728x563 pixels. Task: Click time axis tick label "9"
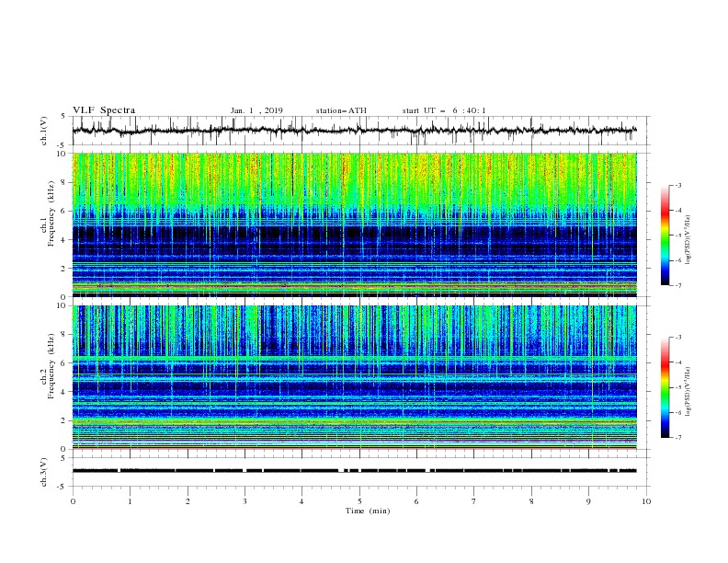(x=588, y=501)
